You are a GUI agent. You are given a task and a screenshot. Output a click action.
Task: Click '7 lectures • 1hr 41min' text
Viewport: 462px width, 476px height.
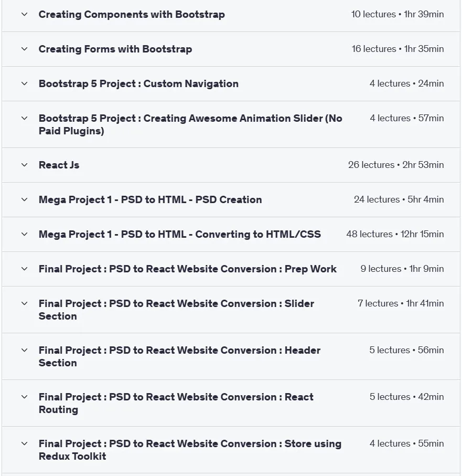(x=401, y=303)
